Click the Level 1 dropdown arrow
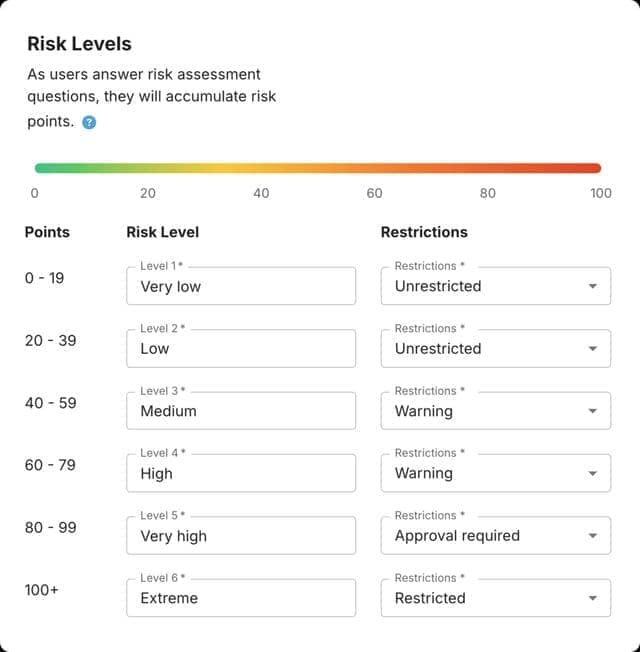This screenshot has height=652, width=640. click(x=593, y=286)
